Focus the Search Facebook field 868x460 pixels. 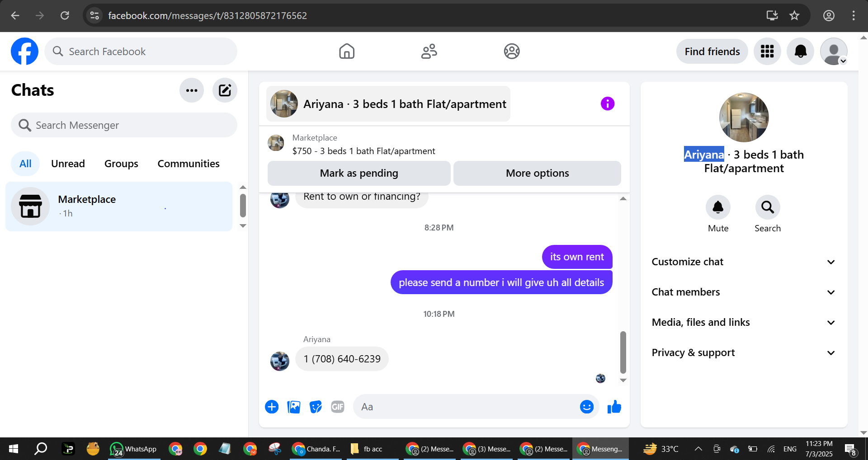pos(141,51)
